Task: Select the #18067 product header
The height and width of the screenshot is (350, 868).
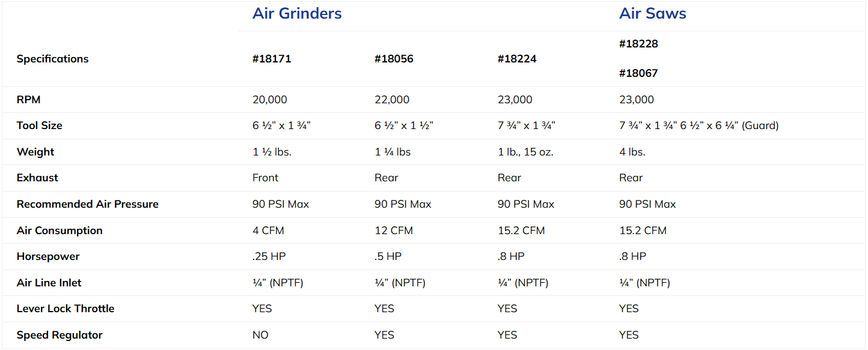Action: pos(638,73)
